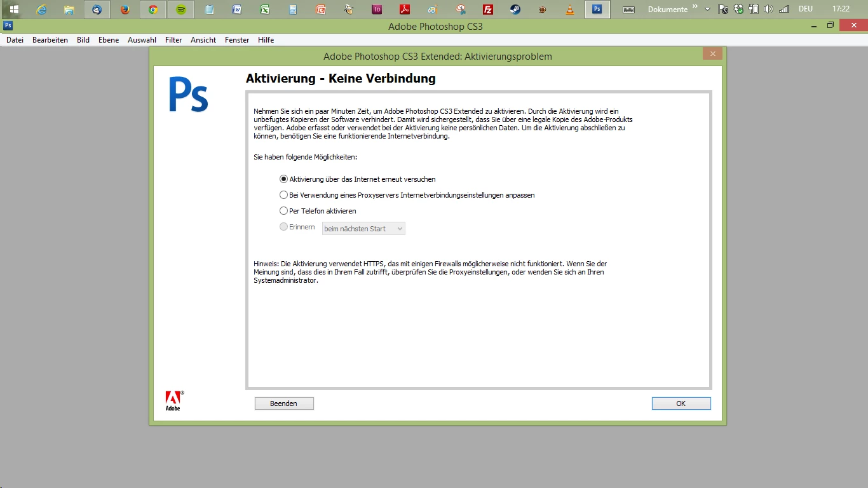Open the volume speaker tray icon

click(768, 10)
